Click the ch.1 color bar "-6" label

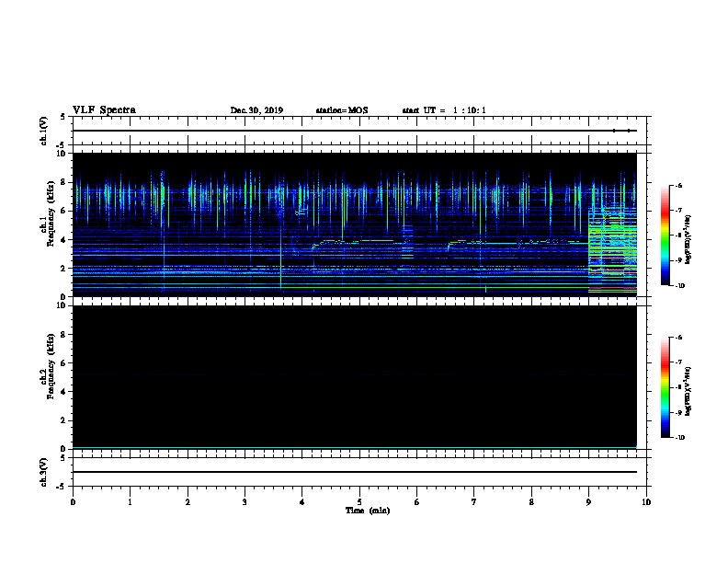pos(678,186)
